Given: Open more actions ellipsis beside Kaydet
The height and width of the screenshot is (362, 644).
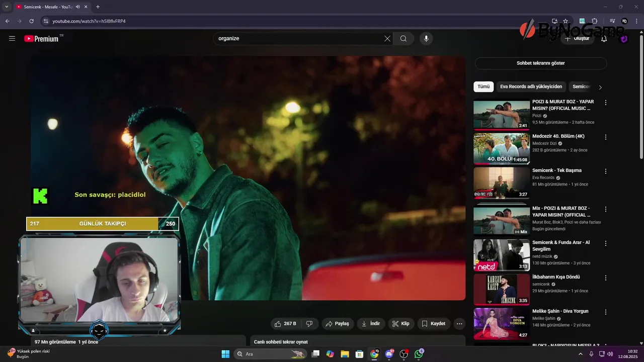Looking at the screenshot, I should coord(459,324).
